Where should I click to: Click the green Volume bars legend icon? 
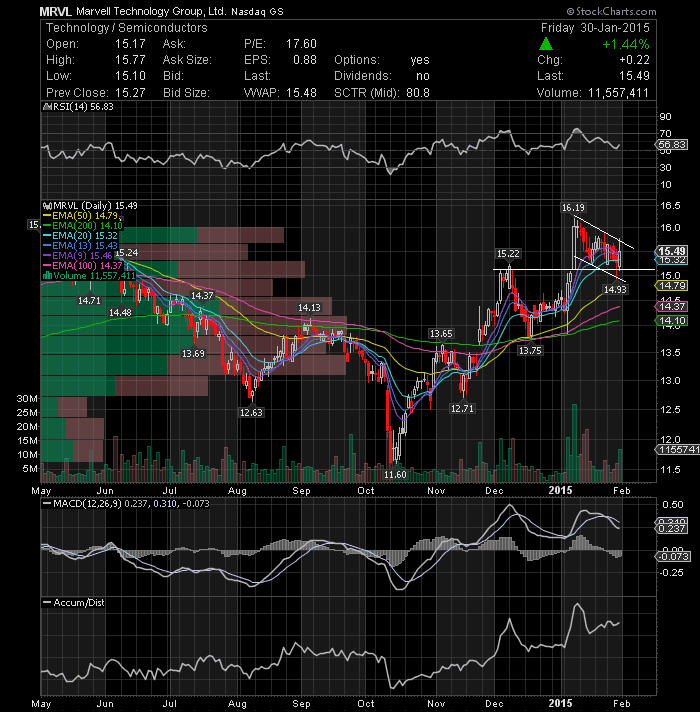pyautogui.click(x=47, y=276)
